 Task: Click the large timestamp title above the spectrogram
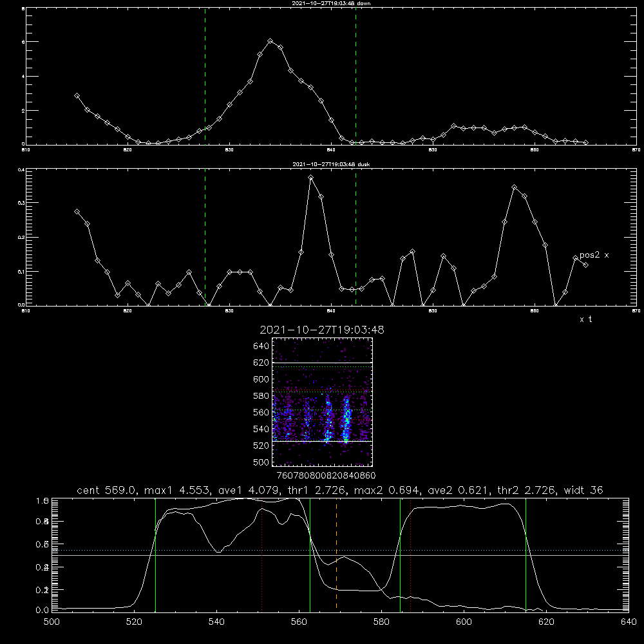click(322, 330)
